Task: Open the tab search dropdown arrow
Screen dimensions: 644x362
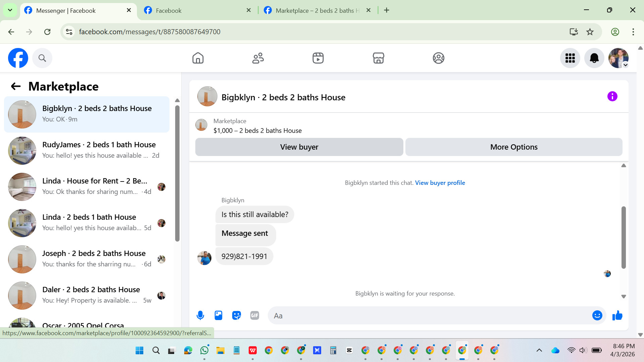Action: 10,10
